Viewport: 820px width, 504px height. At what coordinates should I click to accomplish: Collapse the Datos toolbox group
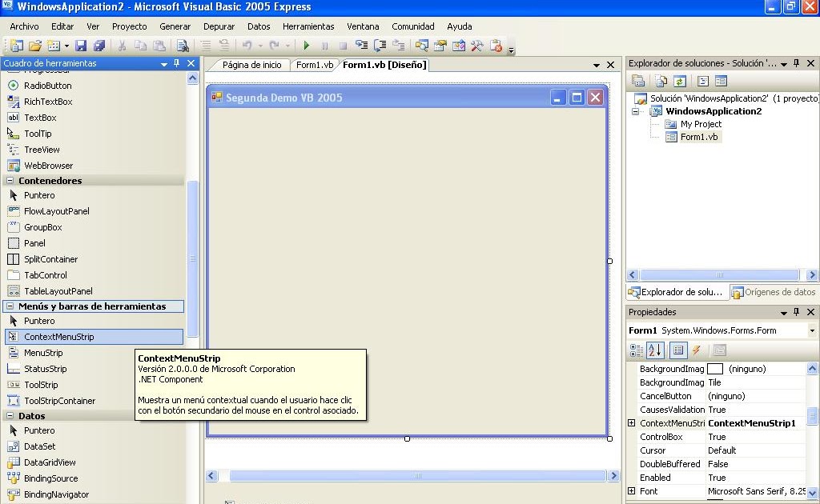[x=10, y=416]
